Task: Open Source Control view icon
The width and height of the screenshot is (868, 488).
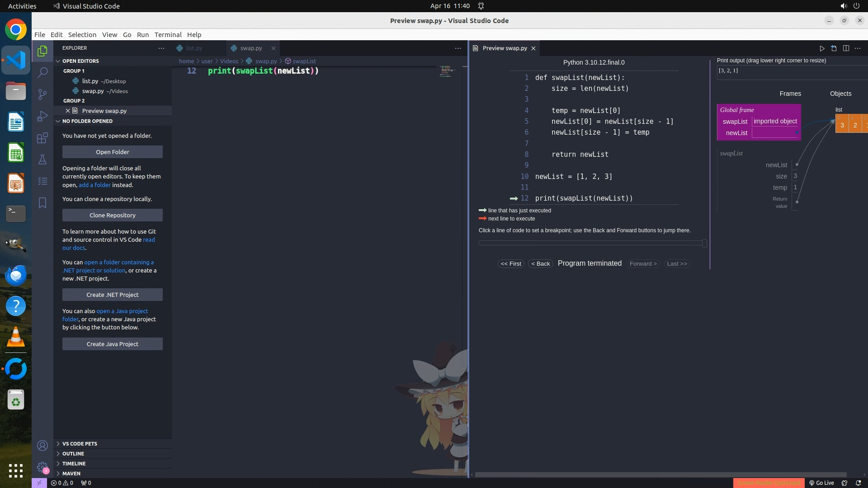Action: coord(42,94)
